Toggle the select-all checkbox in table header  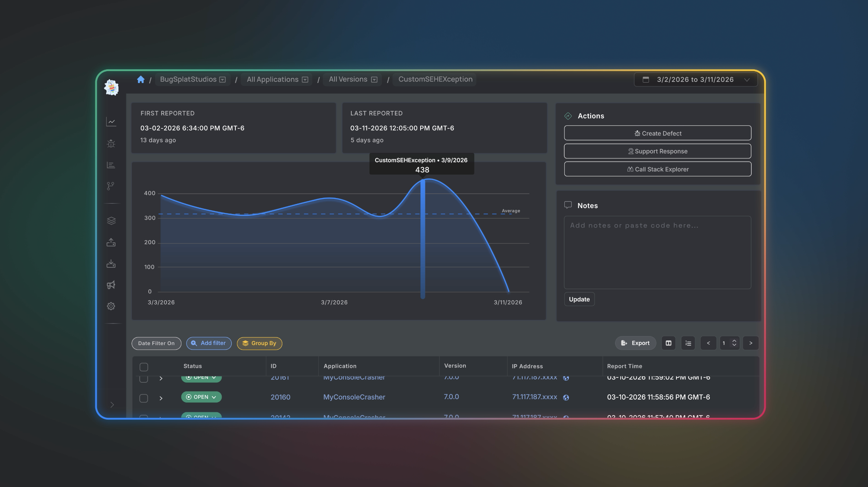(144, 367)
